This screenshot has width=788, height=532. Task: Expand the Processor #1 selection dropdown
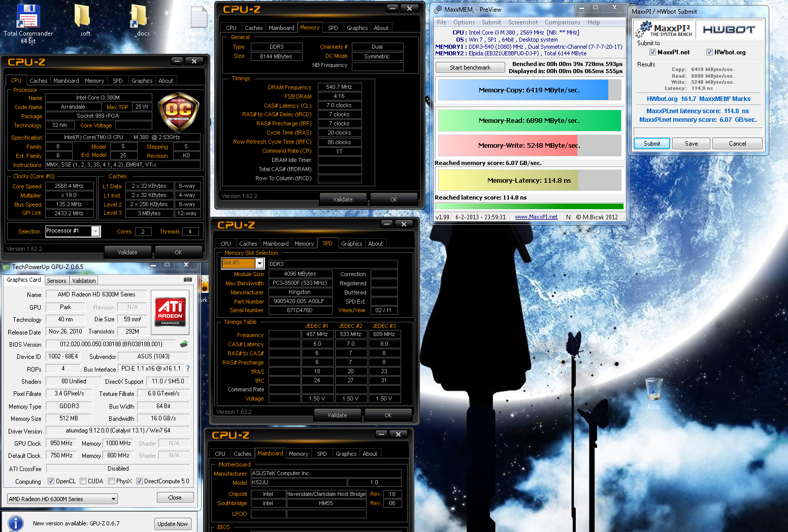[95, 231]
